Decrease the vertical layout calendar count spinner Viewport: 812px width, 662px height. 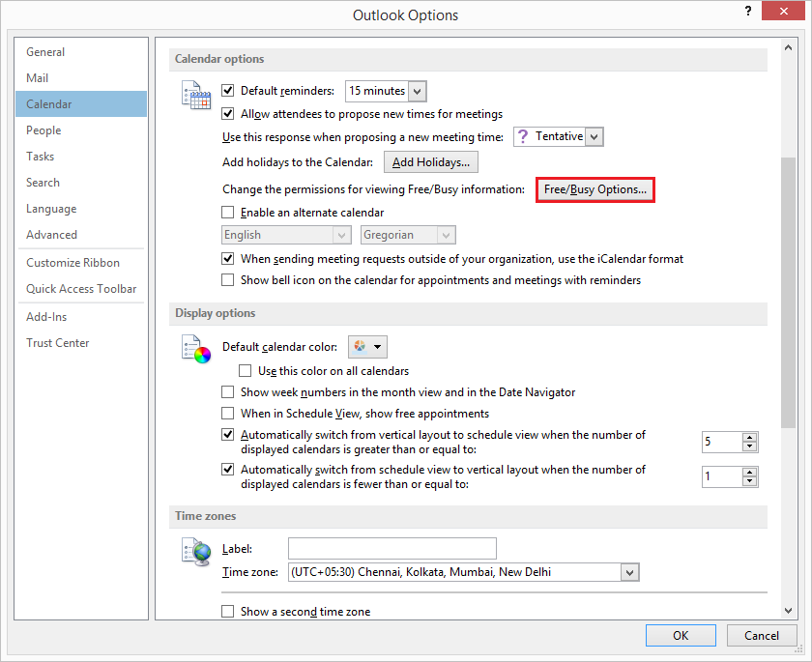coord(750,481)
